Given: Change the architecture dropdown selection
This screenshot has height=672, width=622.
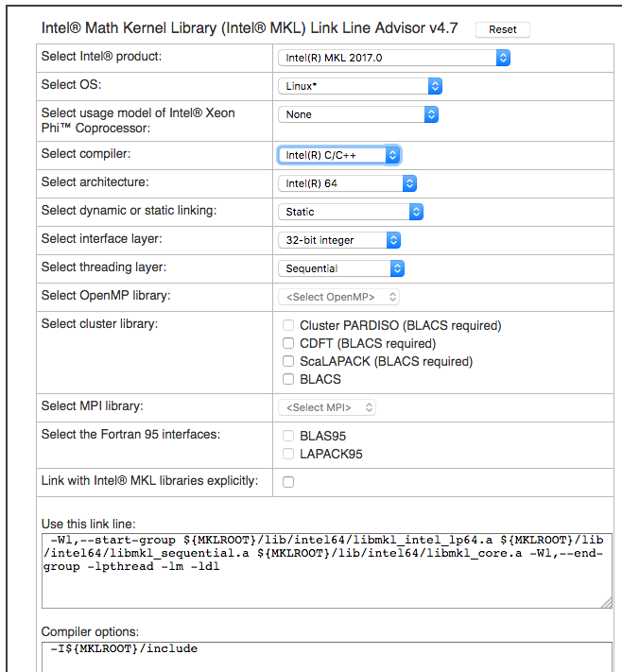Looking at the screenshot, I should pos(346,183).
